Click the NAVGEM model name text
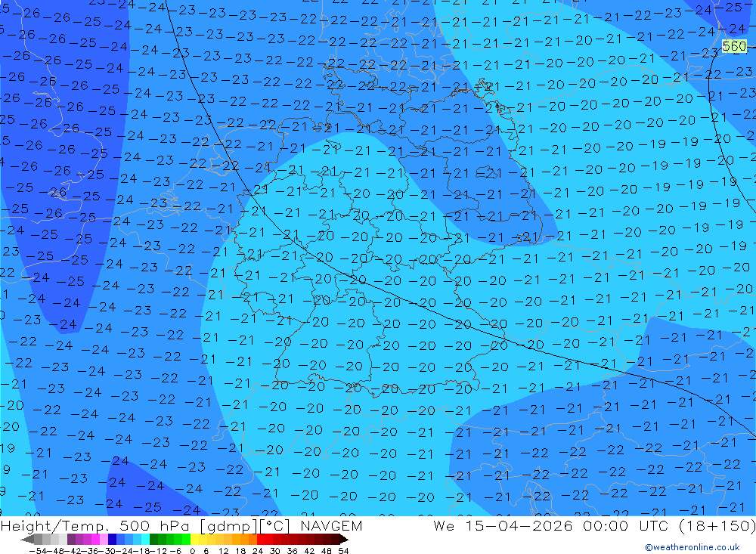756x554 pixels. pos(331,525)
